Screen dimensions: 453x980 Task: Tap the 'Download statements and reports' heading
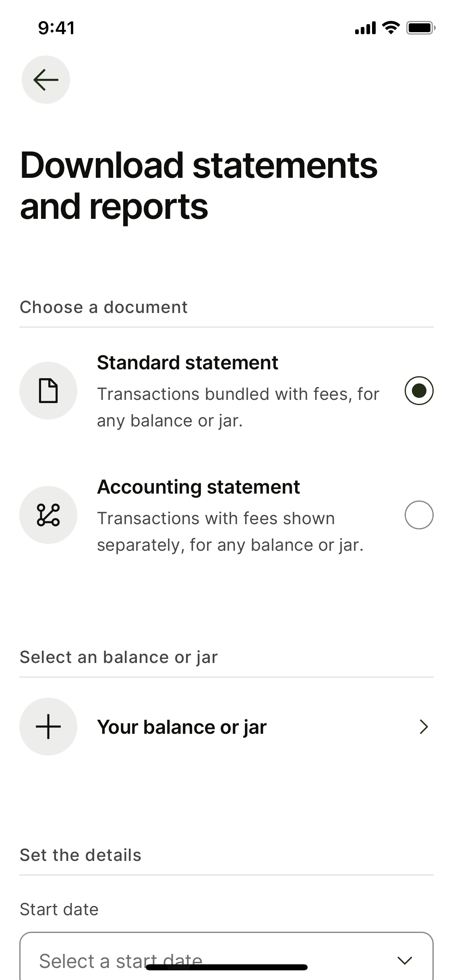(199, 185)
